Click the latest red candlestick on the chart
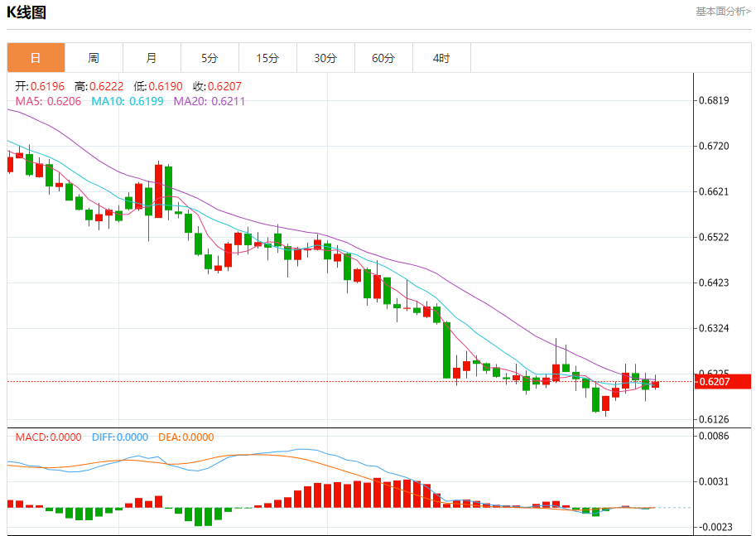Viewport: 756px width, 536px height. (655, 384)
